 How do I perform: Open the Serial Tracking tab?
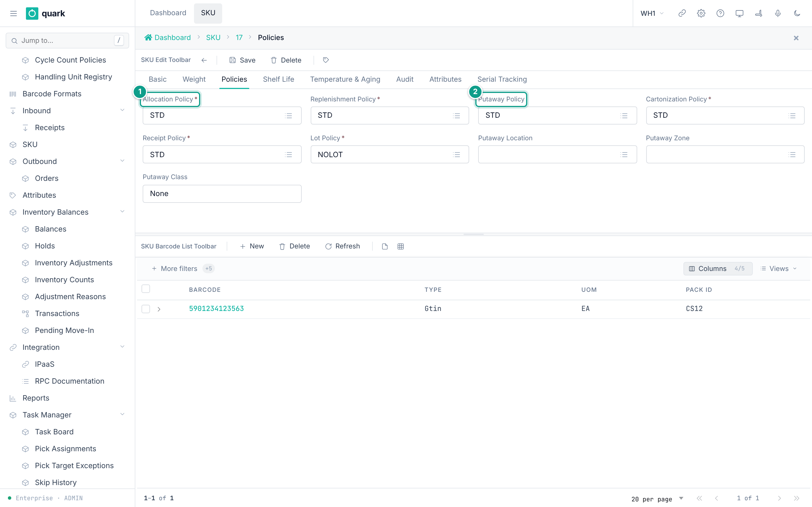(x=502, y=79)
